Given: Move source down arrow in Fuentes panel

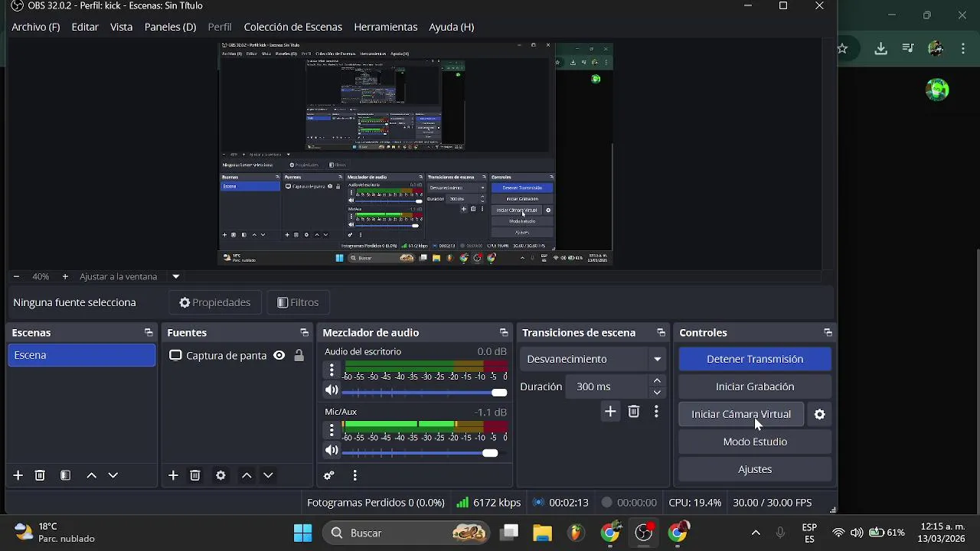Looking at the screenshot, I should [x=268, y=475].
